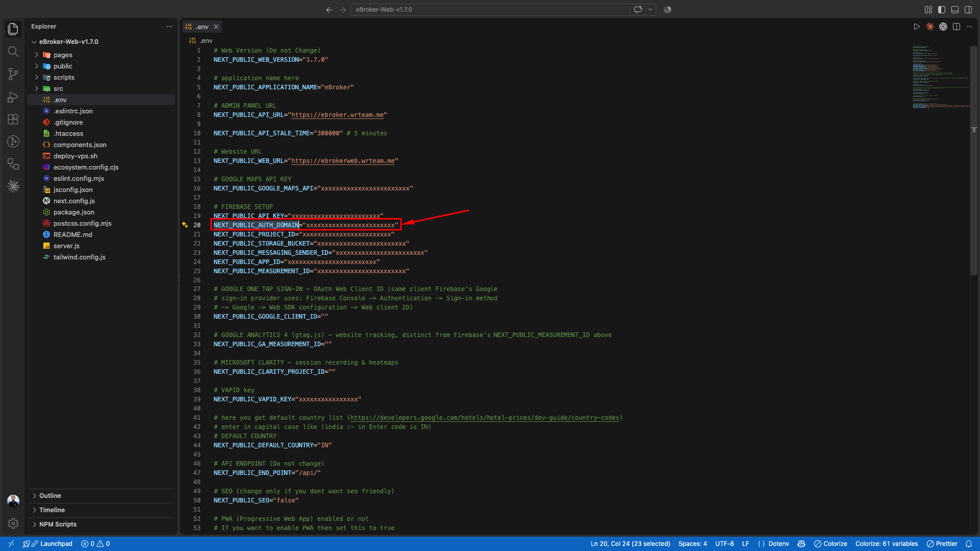Click the minimap code preview

[940, 77]
